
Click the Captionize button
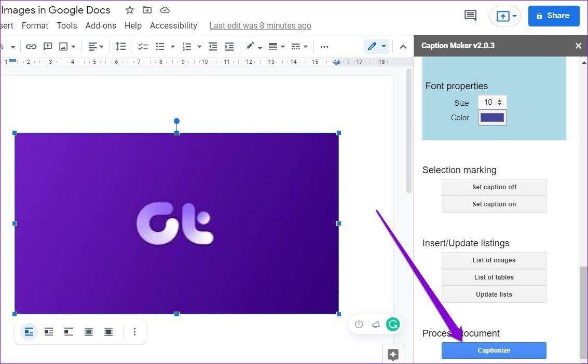[494, 351]
